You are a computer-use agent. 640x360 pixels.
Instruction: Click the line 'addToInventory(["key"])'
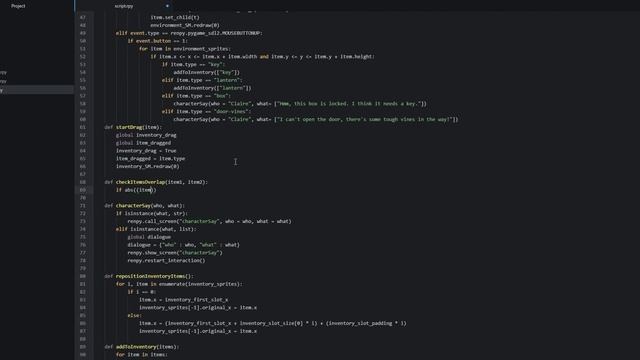point(207,72)
